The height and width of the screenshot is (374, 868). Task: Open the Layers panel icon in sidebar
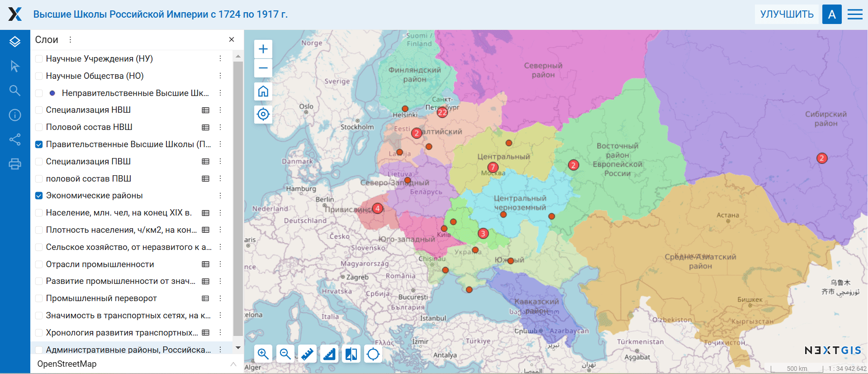(15, 42)
